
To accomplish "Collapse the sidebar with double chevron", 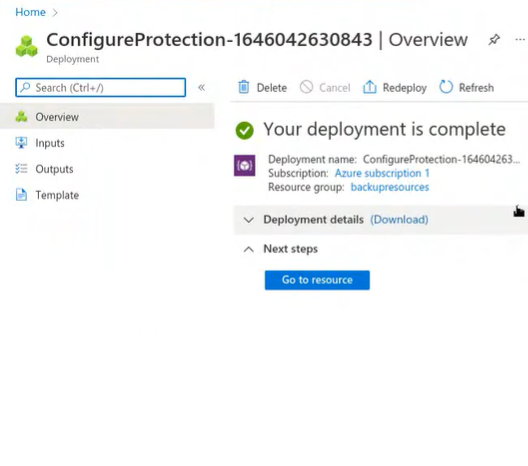I will tap(201, 88).
